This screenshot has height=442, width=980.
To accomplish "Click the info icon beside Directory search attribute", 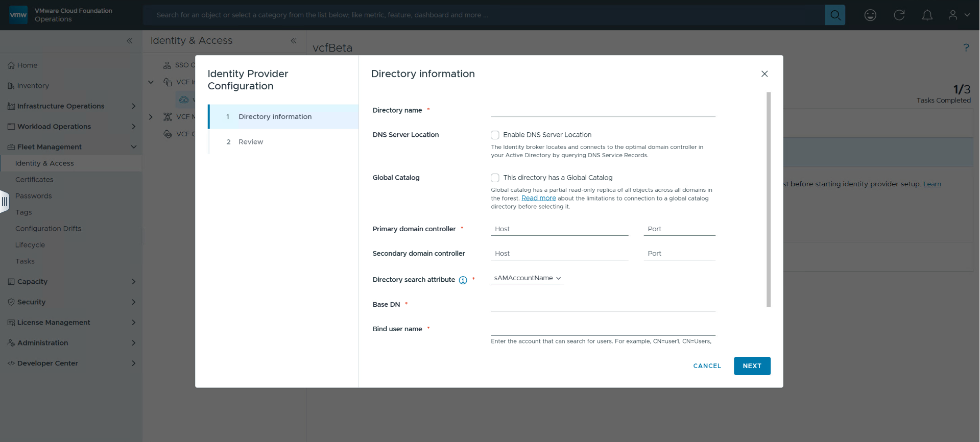I will 463,280.
